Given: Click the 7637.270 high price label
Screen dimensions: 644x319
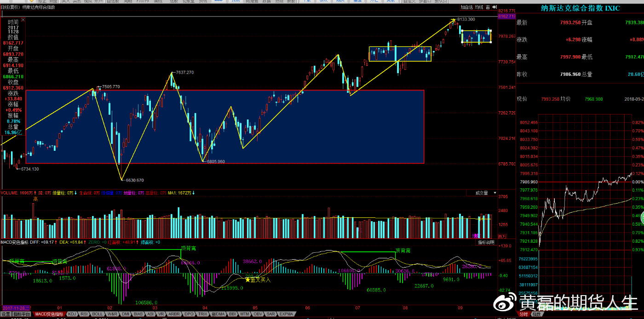Looking at the screenshot, I should tap(184, 72).
